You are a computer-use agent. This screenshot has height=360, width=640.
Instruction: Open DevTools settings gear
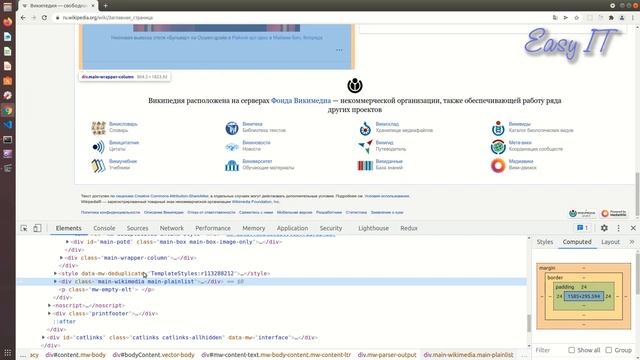pos(604,228)
